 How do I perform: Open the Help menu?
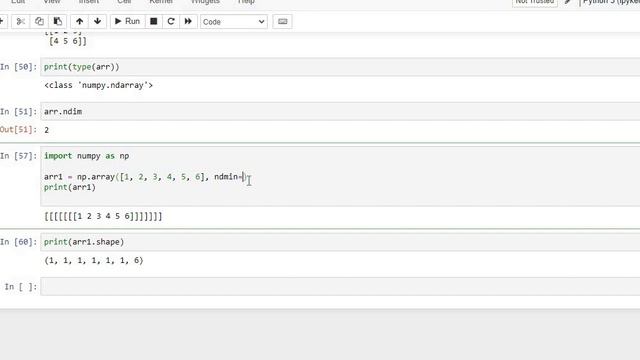click(246, 2)
